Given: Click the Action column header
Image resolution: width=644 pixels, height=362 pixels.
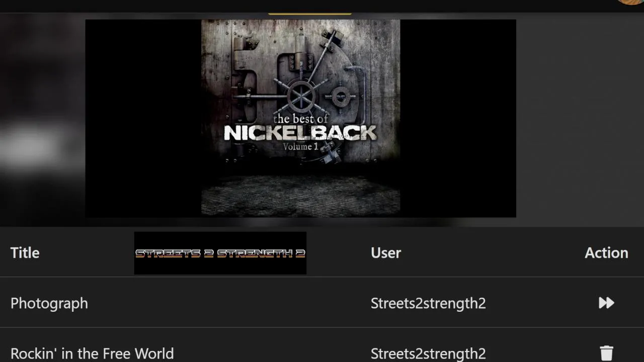Looking at the screenshot, I should point(606,253).
